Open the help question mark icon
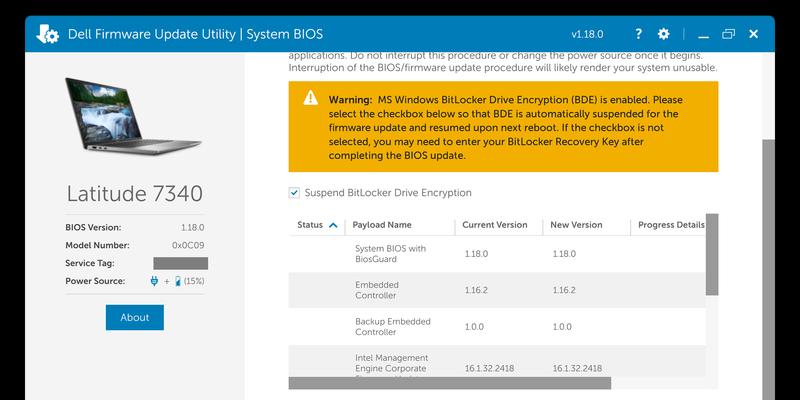Screen dimensions: 800x400 [638, 34]
